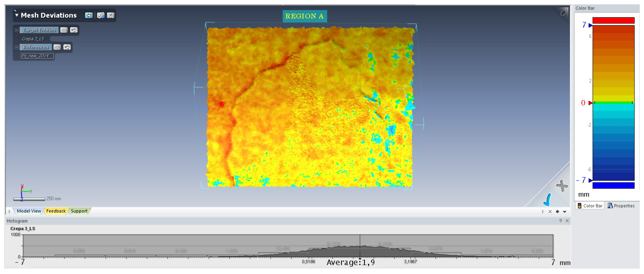
Task: Reset Target Entities with the undo arrow
Action: coord(74,30)
